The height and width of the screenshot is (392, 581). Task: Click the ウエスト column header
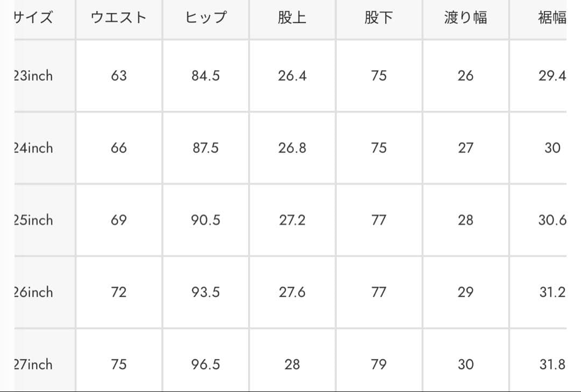[119, 18]
